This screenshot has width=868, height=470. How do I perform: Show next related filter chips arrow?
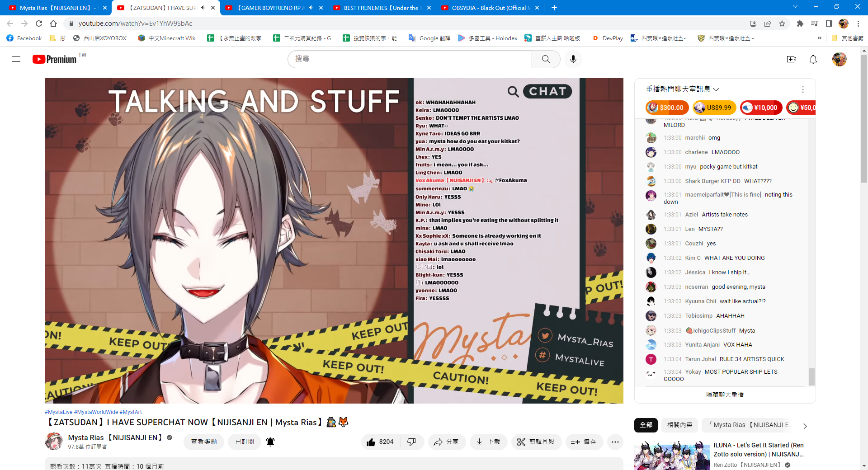pos(805,426)
